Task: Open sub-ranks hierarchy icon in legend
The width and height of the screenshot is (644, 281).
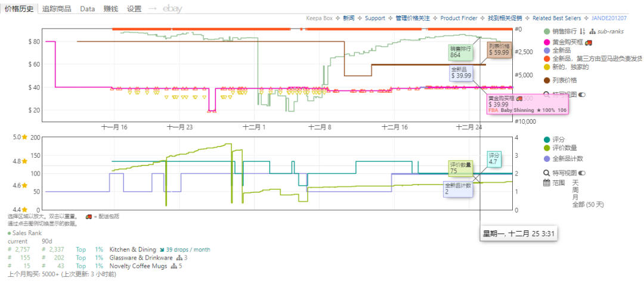Action: pyautogui.click(x=592, y=32)
